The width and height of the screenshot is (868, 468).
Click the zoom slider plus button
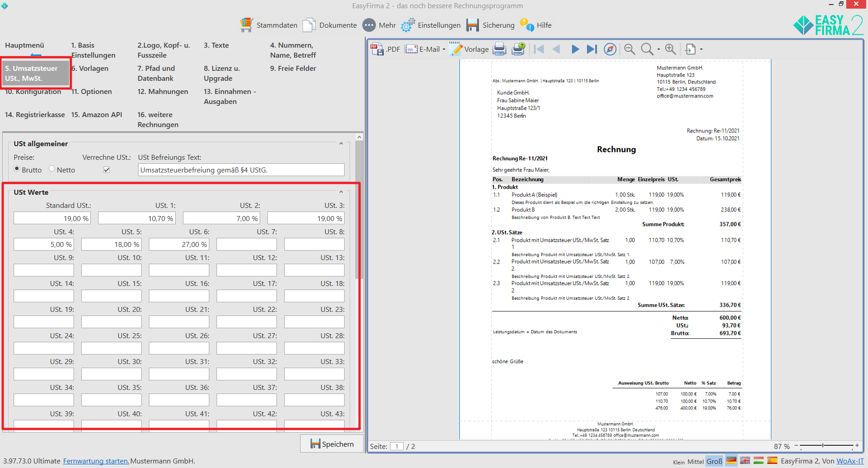point(857,446)
